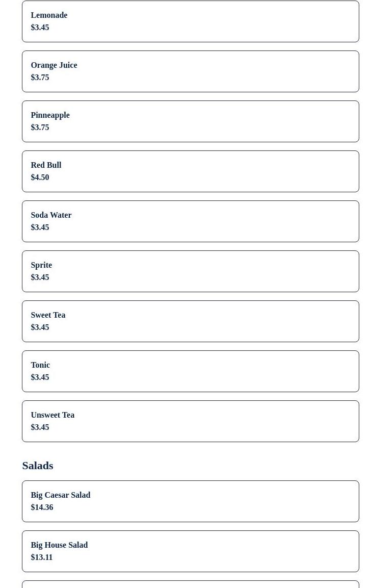
Task: Select the Sprite drink item
Action: (x=190, y=271)
